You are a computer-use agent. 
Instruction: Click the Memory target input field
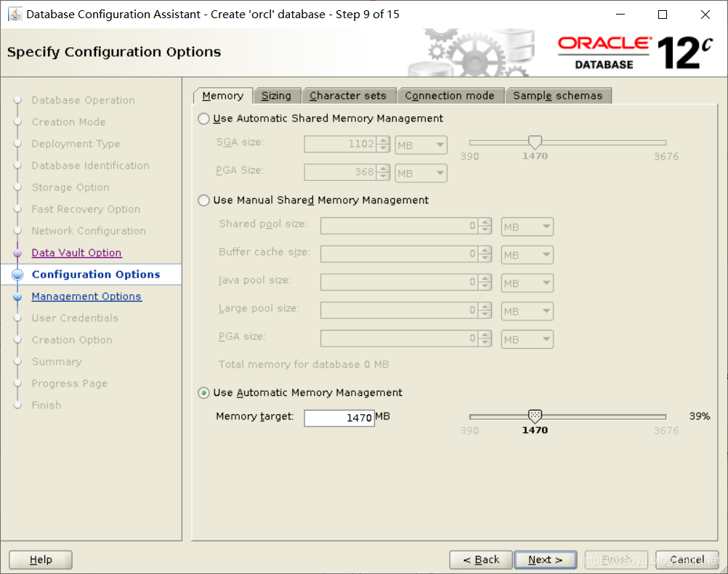(339, 418)
